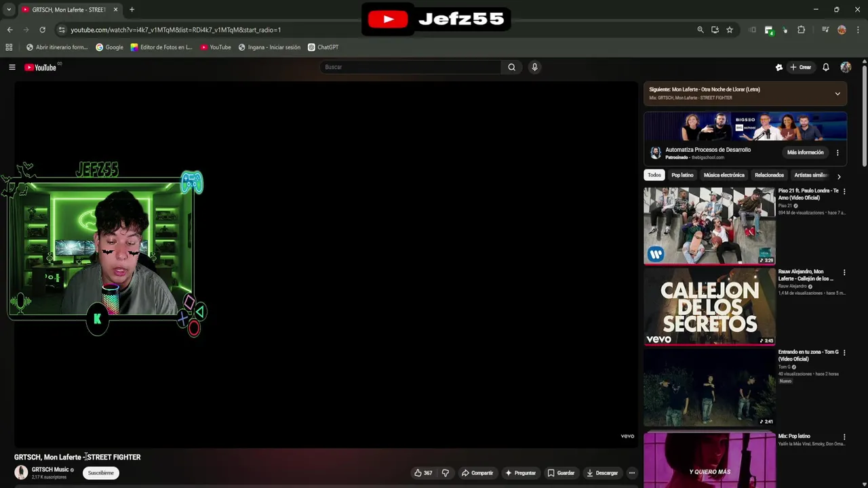868x488 pixels.
Task: Open the Piso 21 Te Amo thumbnail
Action: click(709, 226)
